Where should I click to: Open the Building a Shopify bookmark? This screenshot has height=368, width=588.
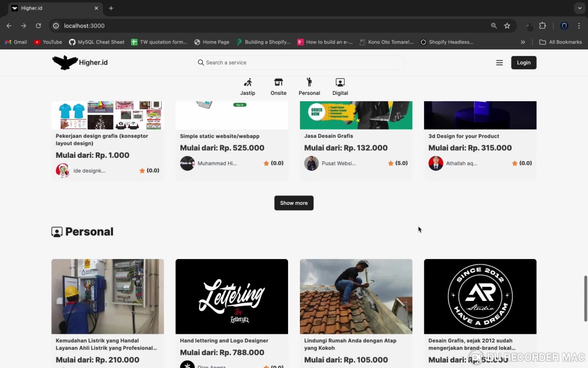(263, 42)
